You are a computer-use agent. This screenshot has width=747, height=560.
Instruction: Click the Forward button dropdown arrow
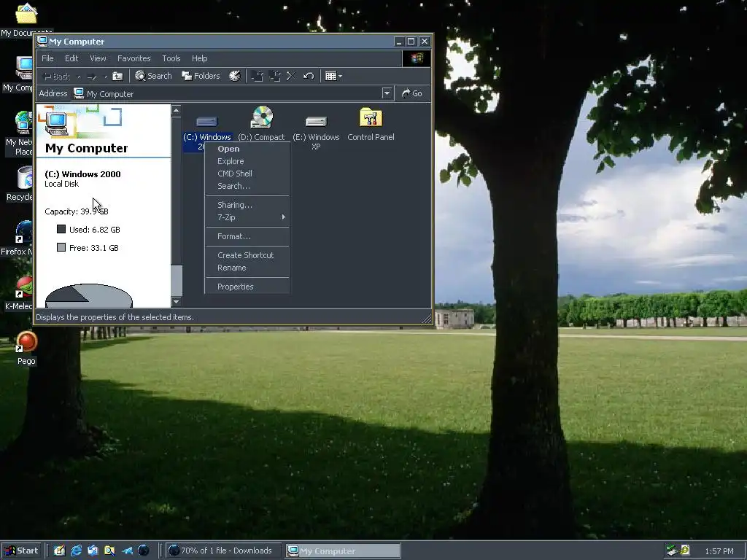click(105, 77)
